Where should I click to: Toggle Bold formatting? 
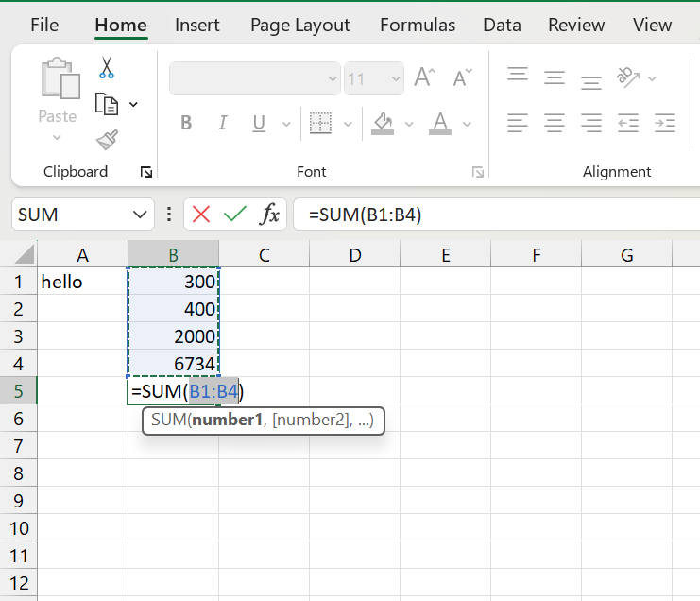(186, 123)
